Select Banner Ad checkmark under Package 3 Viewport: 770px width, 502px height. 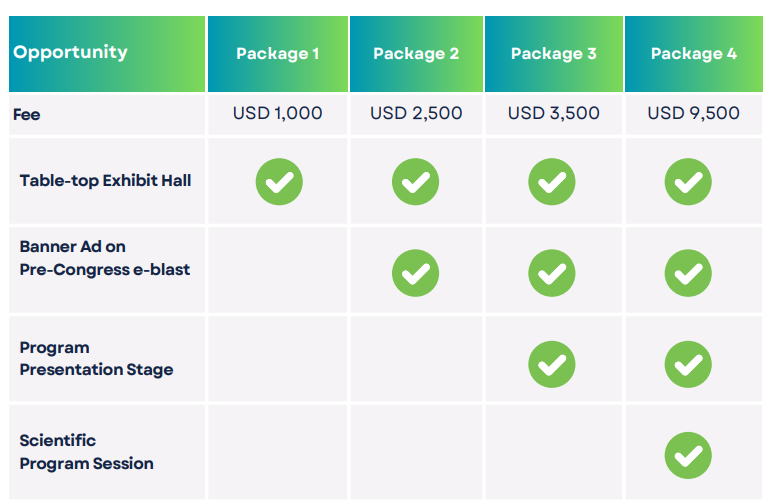coord(552,272)
